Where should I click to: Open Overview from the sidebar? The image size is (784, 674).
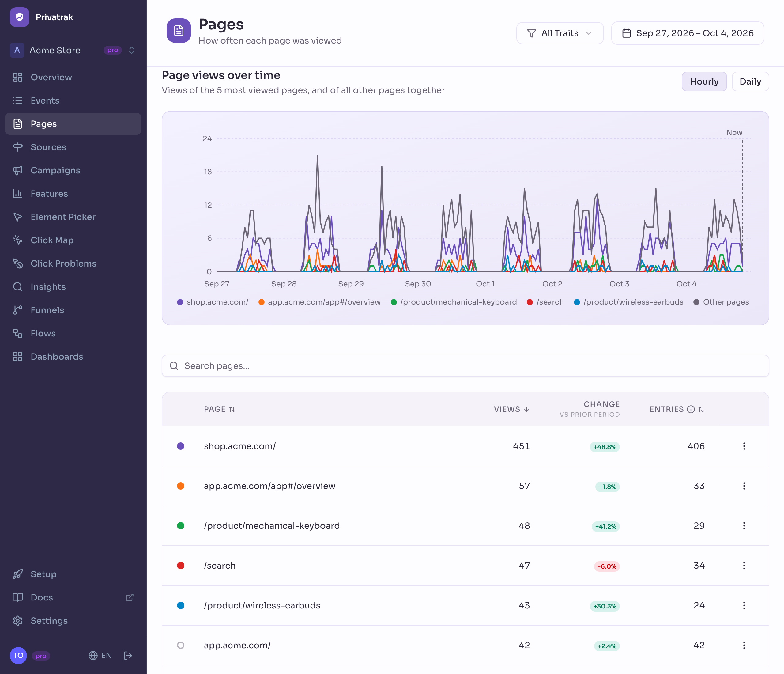point(73,77)
